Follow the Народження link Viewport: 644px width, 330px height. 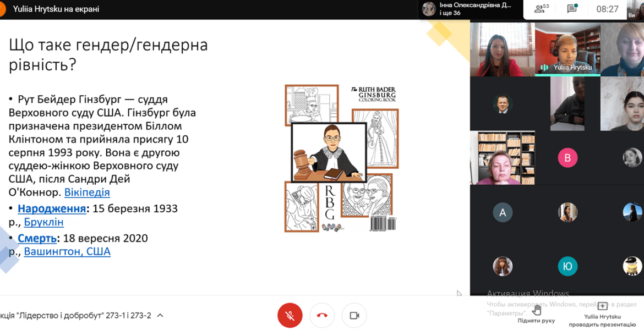tap(52, 208)
